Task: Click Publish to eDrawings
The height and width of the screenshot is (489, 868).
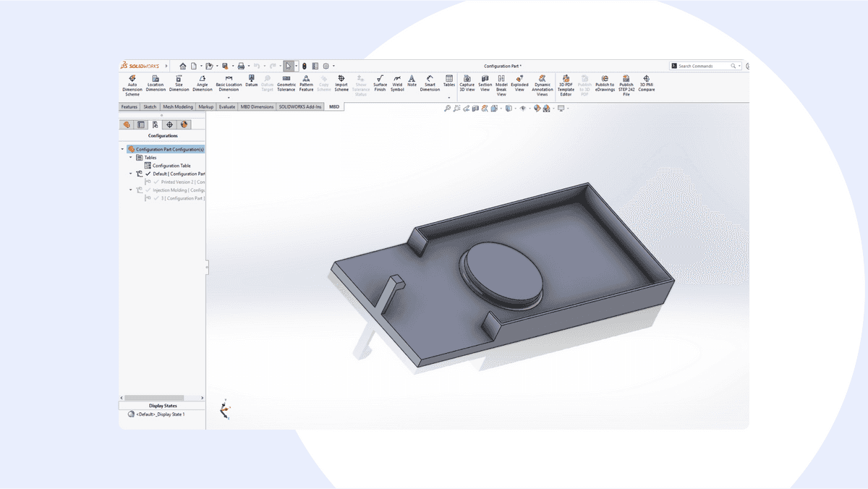Action: coord(605,83)
